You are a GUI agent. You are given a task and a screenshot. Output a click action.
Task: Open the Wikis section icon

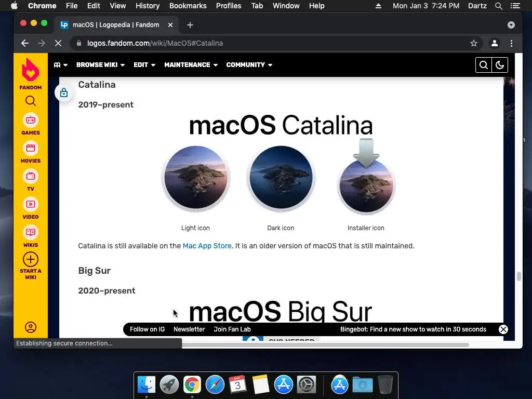(31, 232)
